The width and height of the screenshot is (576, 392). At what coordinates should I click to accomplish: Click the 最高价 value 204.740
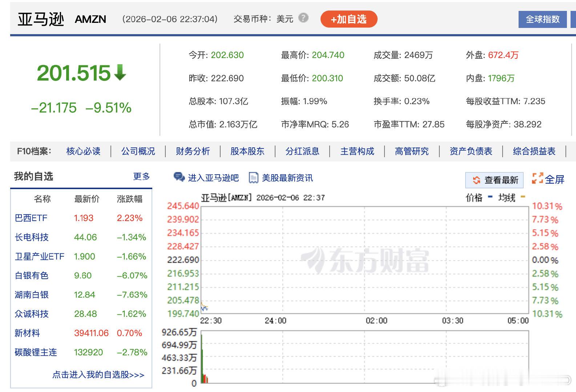pos(328,55)
